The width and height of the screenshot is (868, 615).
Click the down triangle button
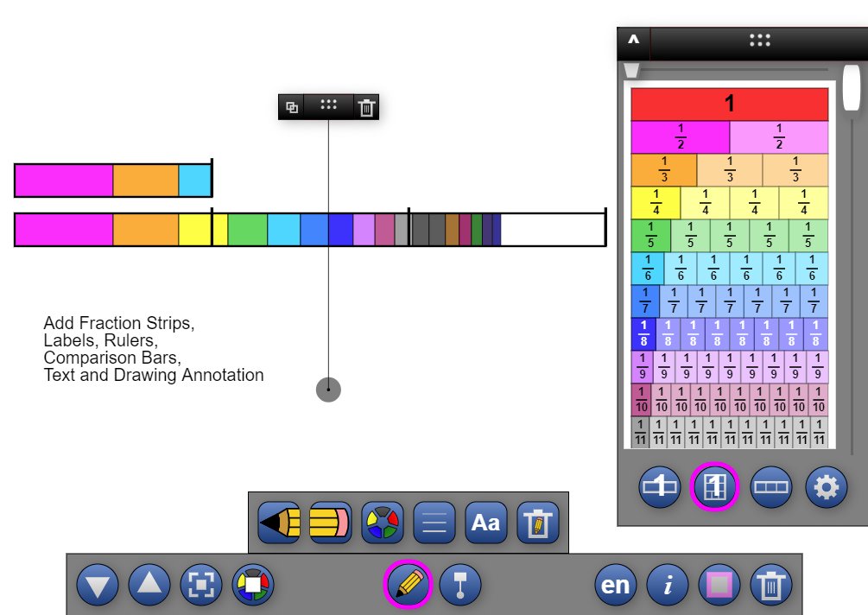point(98,585)
